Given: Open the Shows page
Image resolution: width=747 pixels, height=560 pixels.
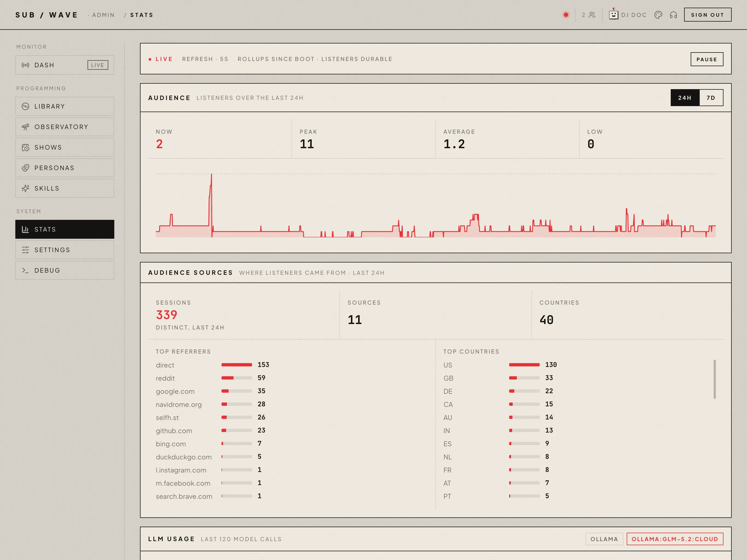Looking at the screenshot, I should tap(65, 148).
